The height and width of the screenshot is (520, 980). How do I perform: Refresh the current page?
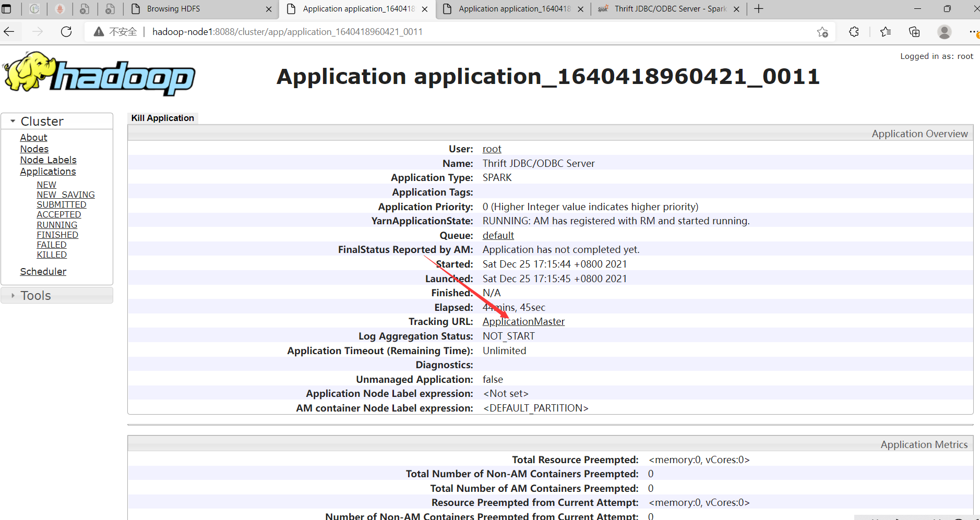tap(66, 32)
